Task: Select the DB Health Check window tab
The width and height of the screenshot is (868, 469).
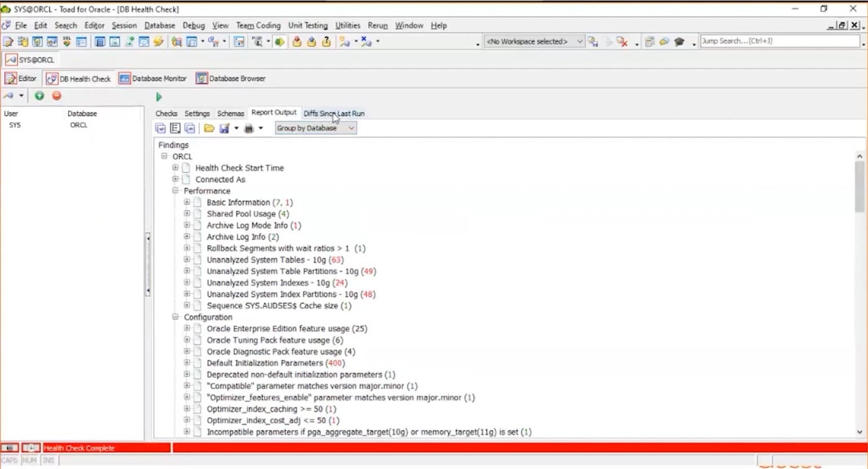Action: 79,78
